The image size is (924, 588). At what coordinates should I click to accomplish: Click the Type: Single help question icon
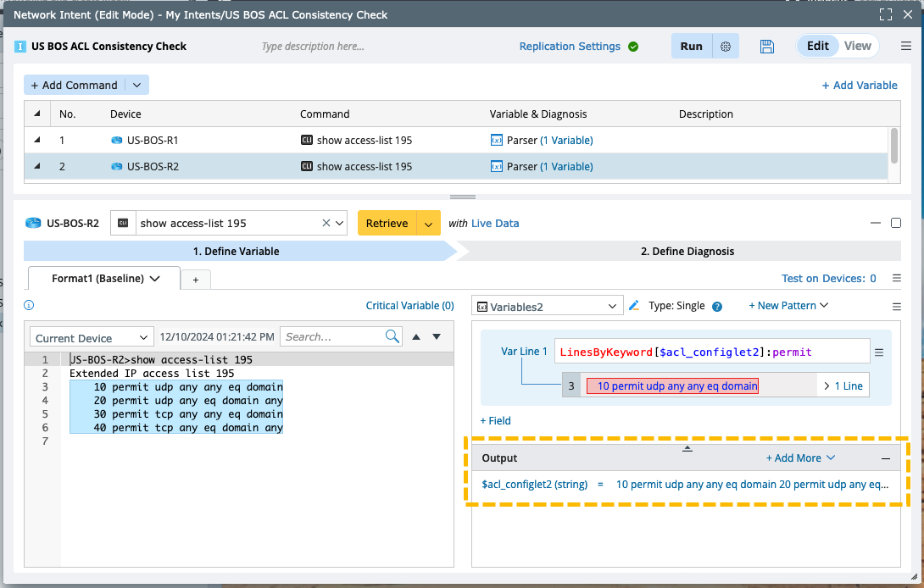[717, 307]
